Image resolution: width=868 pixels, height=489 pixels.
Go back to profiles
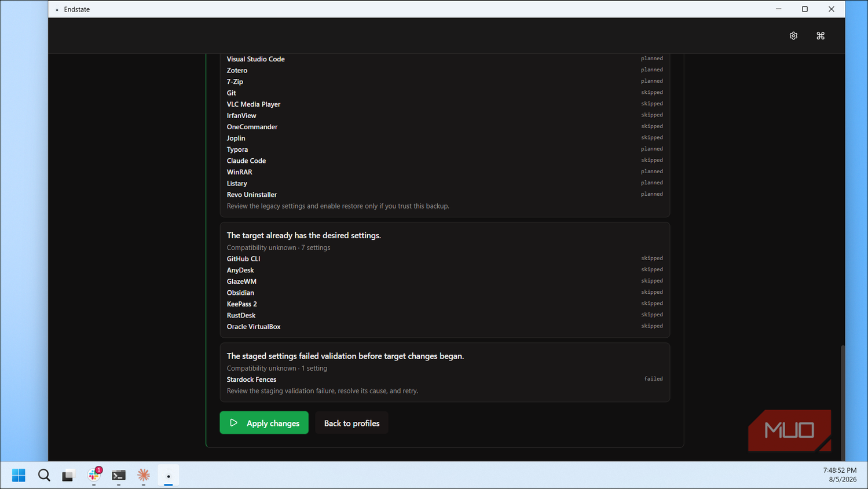pyautogui.click(x=351, y=423)
